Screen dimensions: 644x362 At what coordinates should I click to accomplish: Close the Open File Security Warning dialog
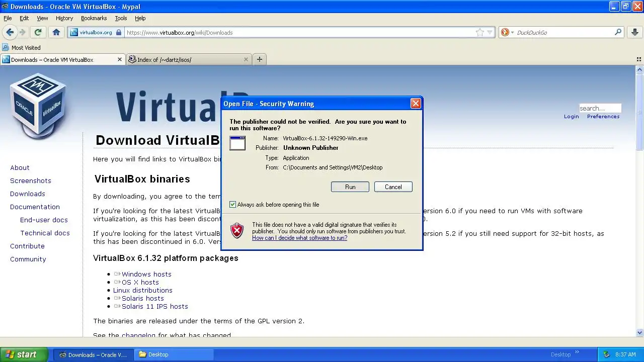coord(416,104)
